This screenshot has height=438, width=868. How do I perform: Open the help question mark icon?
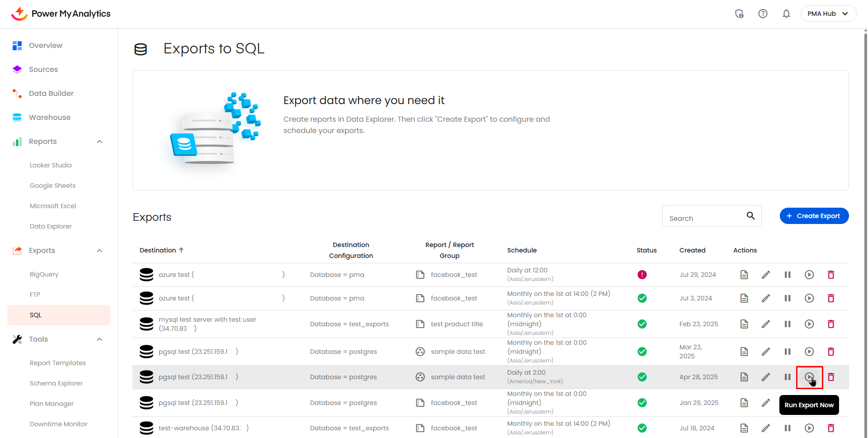click(763, 14)
